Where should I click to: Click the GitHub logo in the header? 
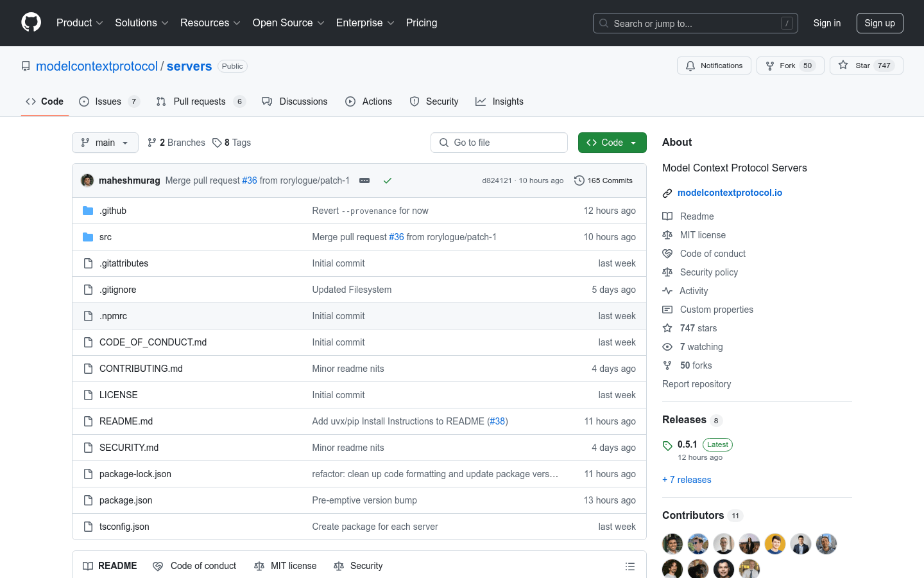(31, 22)
